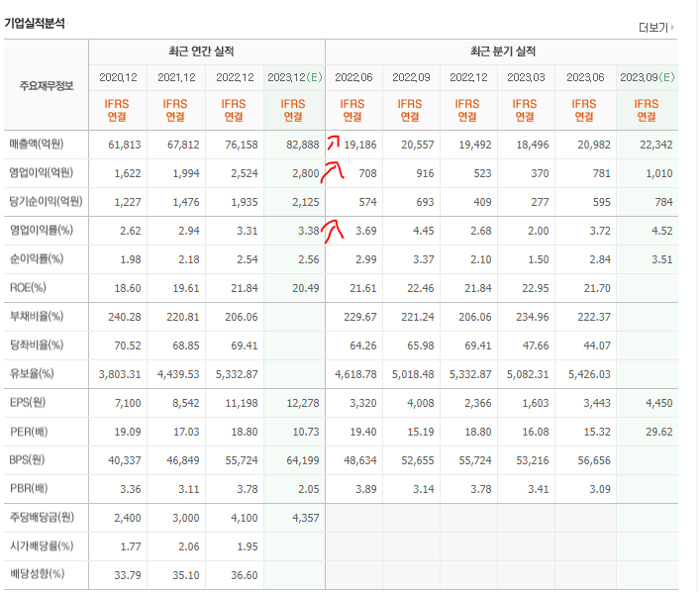Screen dimensions: 700x592
Task: Select the 82,888 estimated revenue value
Action: tap(303, 145)
